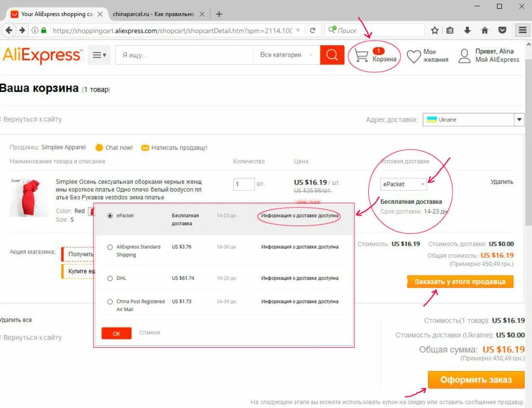Go to the browser home icon
The height and width of the screenshot is (408, 532).
pyautogui.click(x=485, y=30)
